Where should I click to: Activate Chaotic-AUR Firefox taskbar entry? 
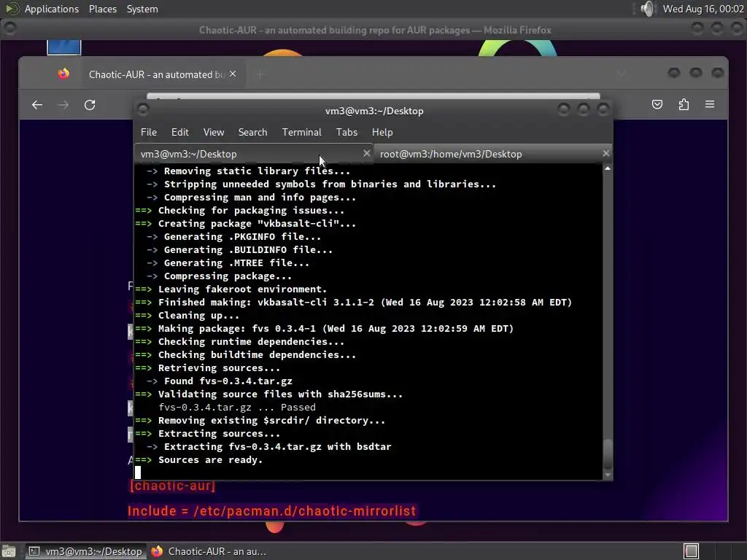209,551
